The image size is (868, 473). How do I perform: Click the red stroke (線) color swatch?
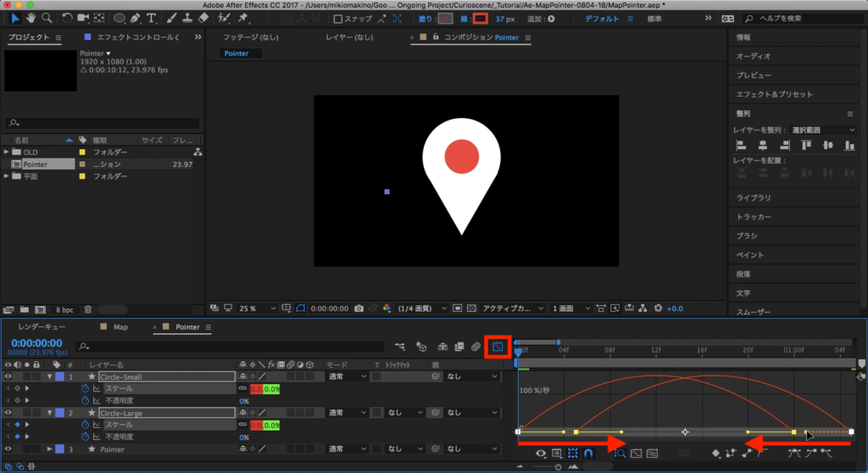pos(480,19)
